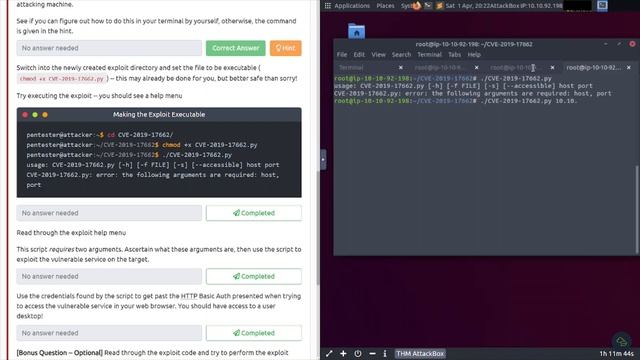
Task: Click the orange Hint button
Action: tap(285, 48)
